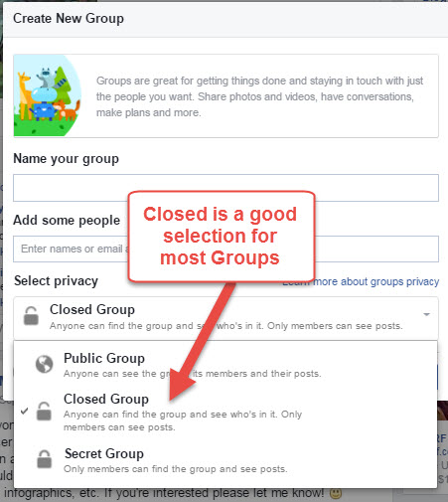
Task: Expand the privacy selector using its small arrow
Action: [x=426, y=314]
